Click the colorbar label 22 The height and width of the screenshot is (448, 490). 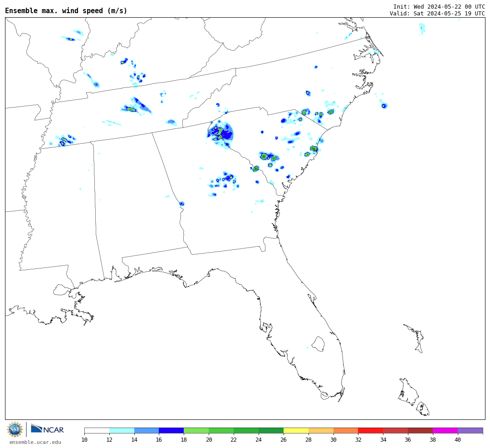(x=234, y=439)
